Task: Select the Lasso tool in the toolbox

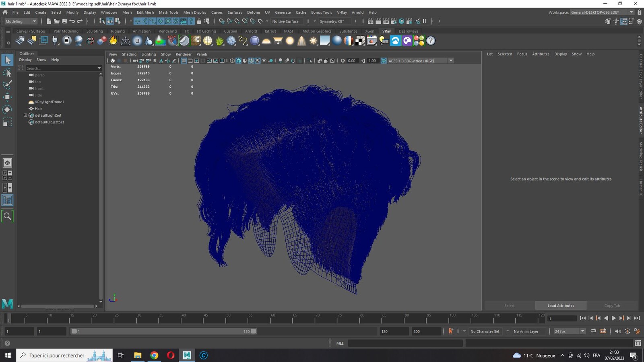Action: tap(7, 72)
